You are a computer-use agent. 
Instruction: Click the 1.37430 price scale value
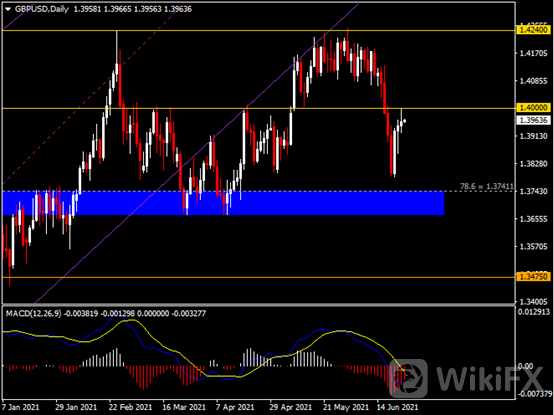pyautogui.click(x=534, y=191)
